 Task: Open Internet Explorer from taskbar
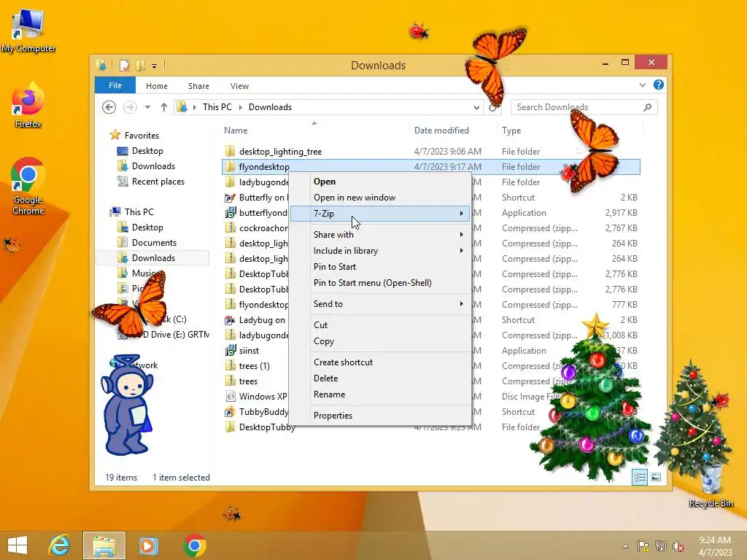click(x=60, y=545)
